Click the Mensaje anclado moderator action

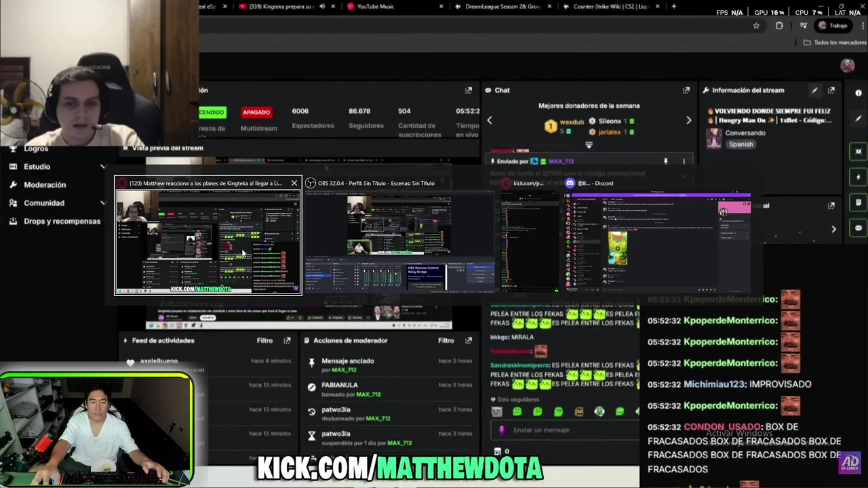(389, 365)
